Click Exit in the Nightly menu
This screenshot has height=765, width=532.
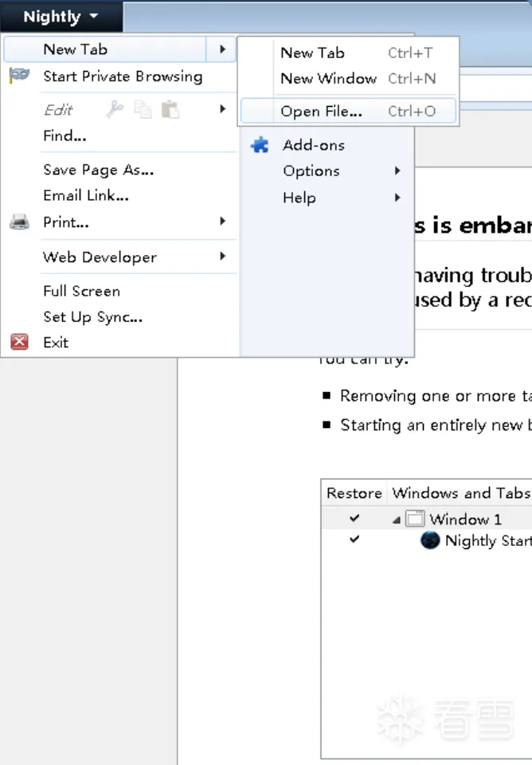120,343
